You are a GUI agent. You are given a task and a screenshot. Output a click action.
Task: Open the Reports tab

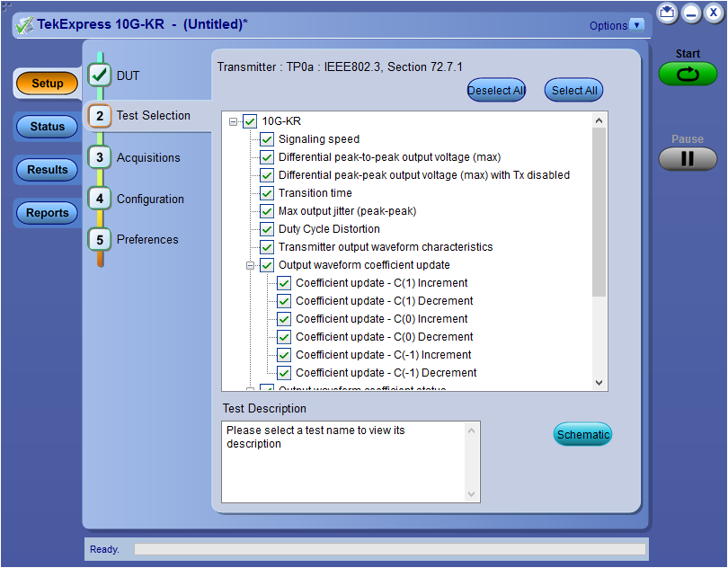point(48,213)
